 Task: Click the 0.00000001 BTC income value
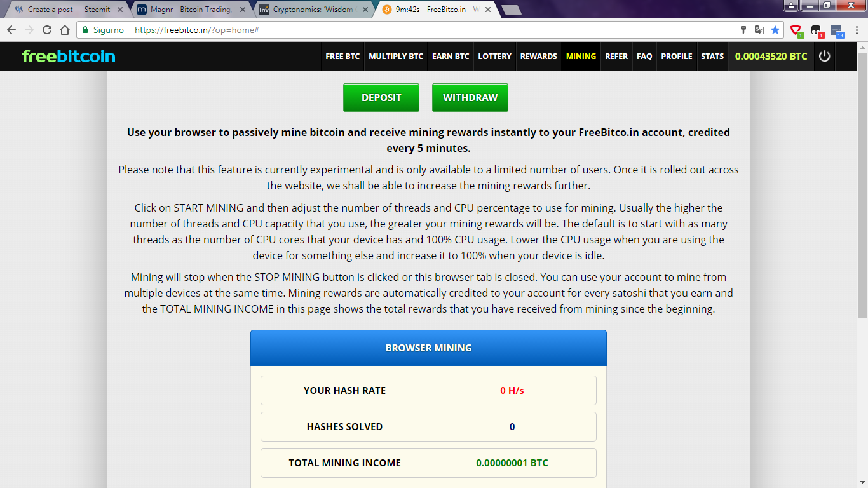[512, 463]
